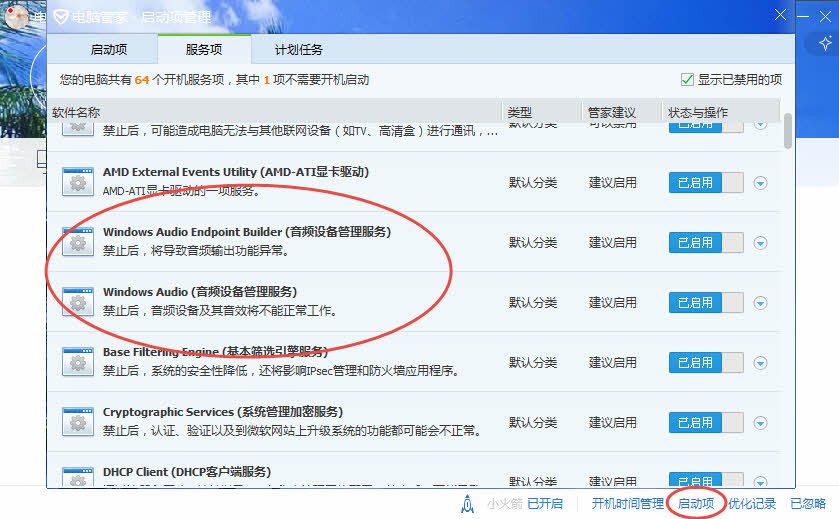This screenshot has height=519, width=839.
Task: Open dropdown arrow for Windows Audio row
Action: pos(760,303)
